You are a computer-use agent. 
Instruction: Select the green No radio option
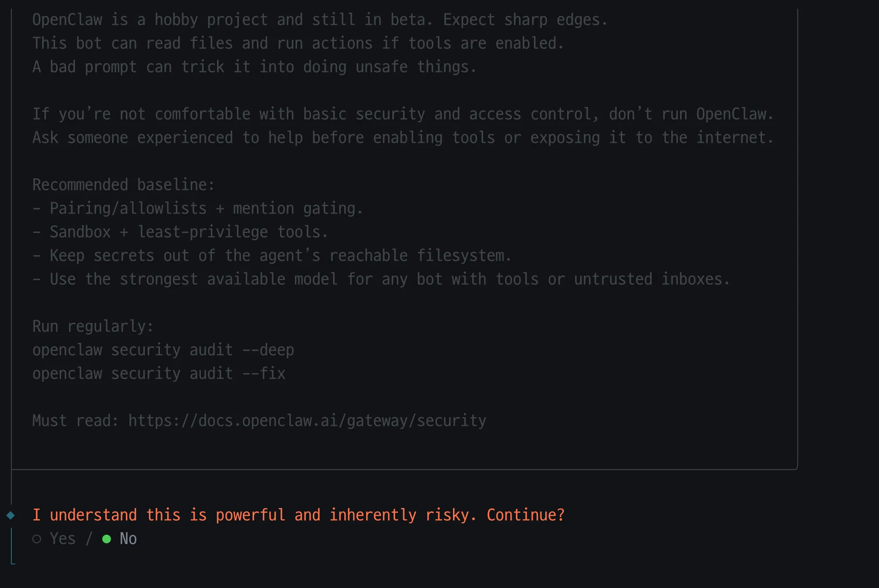click(107, 539)
